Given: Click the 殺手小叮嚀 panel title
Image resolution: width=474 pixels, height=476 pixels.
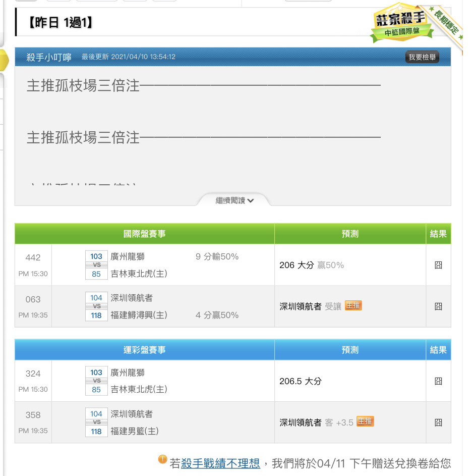Looking at the screenshot, I should click(x=49, y=57).
